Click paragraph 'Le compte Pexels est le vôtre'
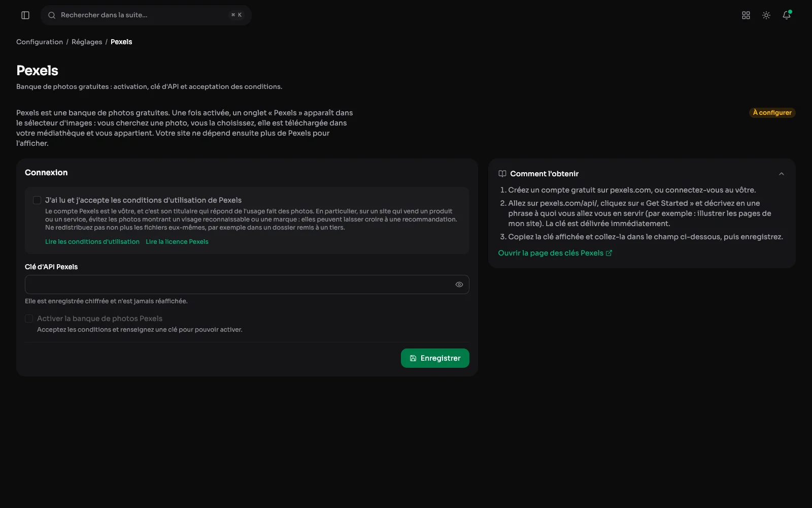The height and width of the screenshot is (508, 812). tap(251, 219)
